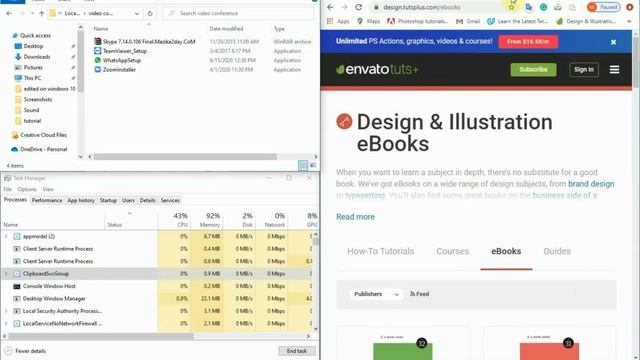The height and width of the screenshot is (360, 640).
Task: Open Task Manager View menu
Action: tap(48, 189)
